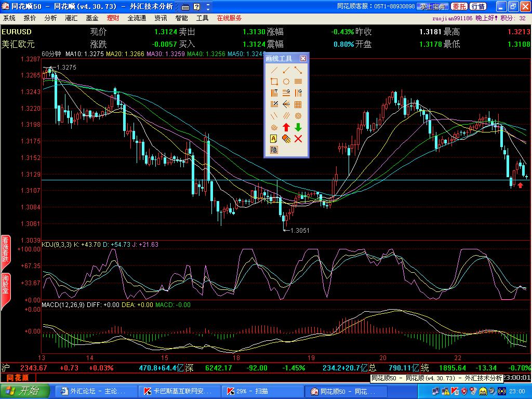Screen dimensions: 532x399
Task: Open the 基金 menu
Action: [x=92, y=18]
